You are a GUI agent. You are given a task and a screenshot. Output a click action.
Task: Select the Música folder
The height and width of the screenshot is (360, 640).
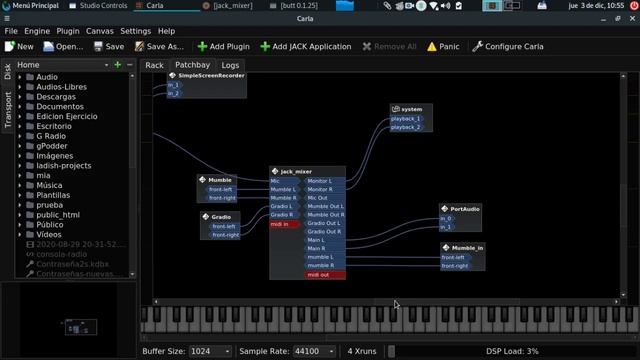(49, 185)
